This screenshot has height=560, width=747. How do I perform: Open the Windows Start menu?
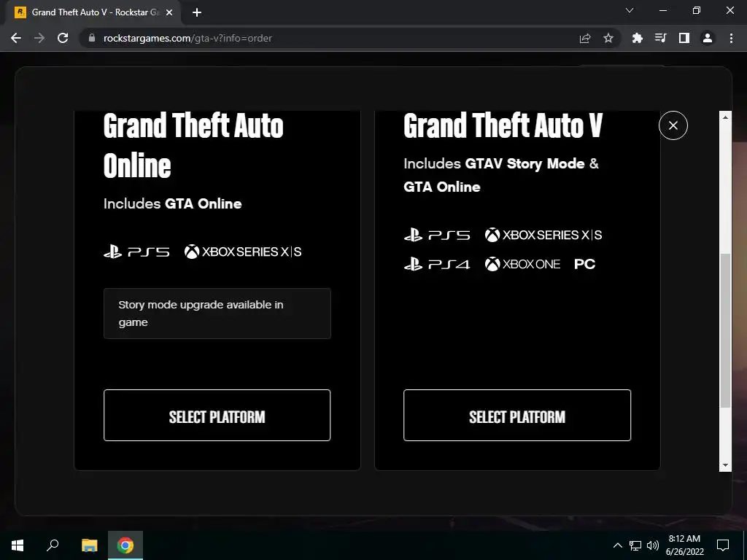18,545
